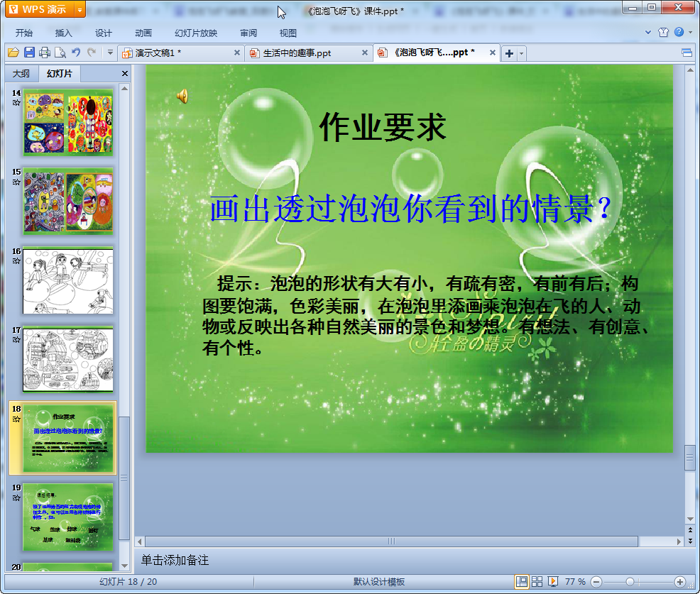
Task: Expand the WPS 演示 application menu arrow
Action: click(80, 9)
